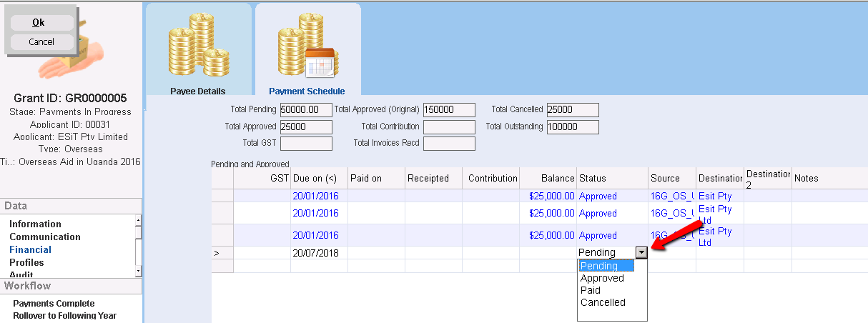Run Rollover to Following Year workflow

point(64,315)
